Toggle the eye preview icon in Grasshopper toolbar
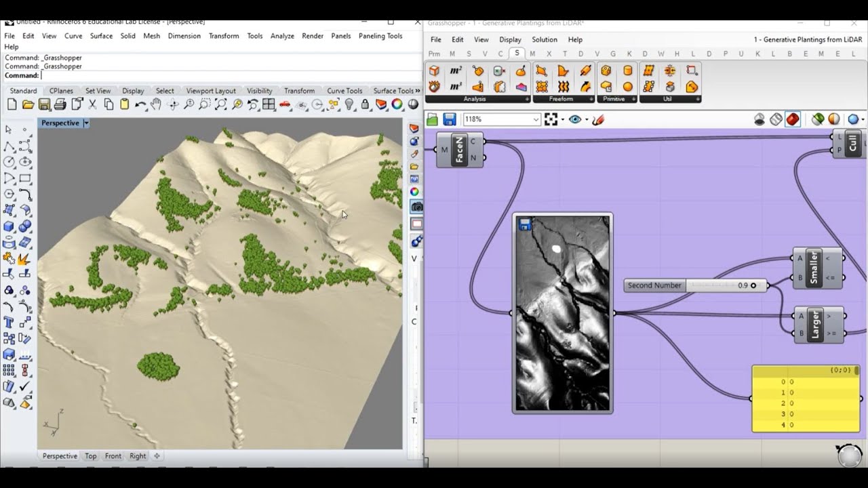The width and height of the screenshot is (868, 488). [575, 119]
